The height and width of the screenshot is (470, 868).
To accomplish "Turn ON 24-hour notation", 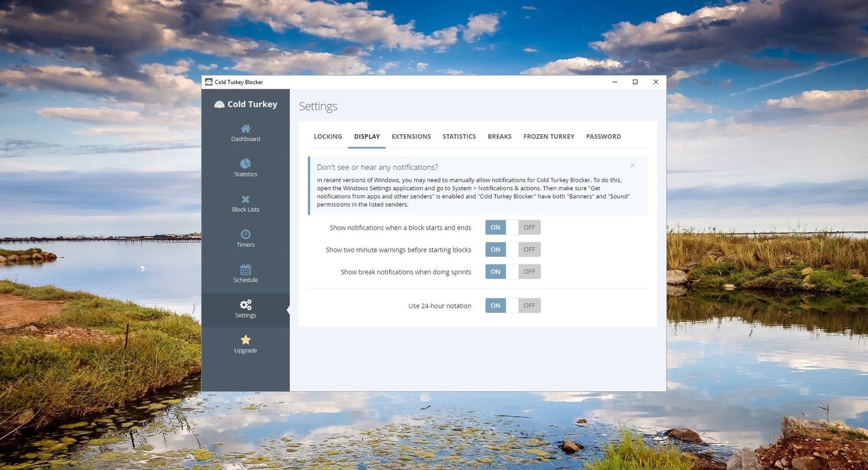I will point(496,306).
